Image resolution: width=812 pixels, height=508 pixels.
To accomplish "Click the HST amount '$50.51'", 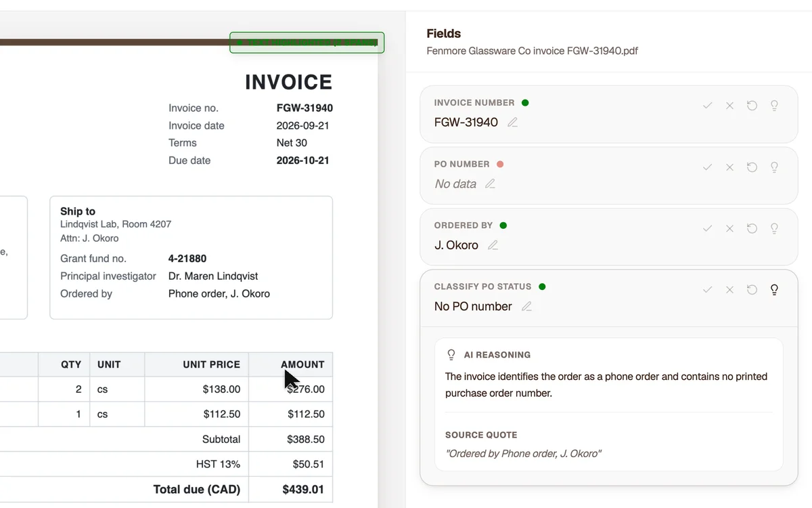I will [309, 465].
